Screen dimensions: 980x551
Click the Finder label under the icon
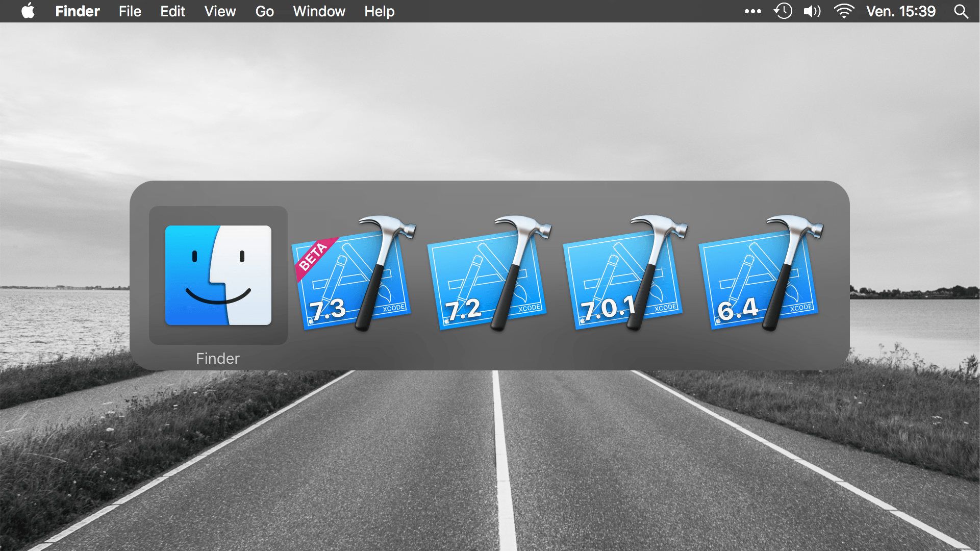[x=218, y=359]
